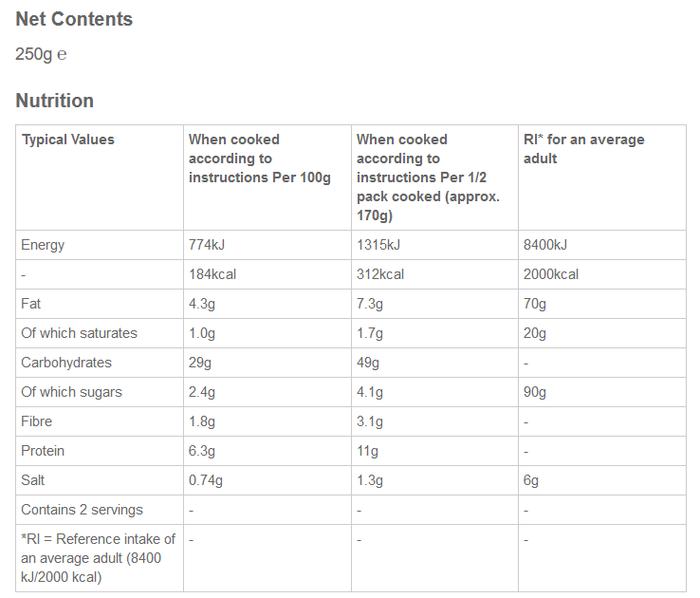Click the Net Contents heading
This screenshot has height=598, width=700.
[74, 19]
